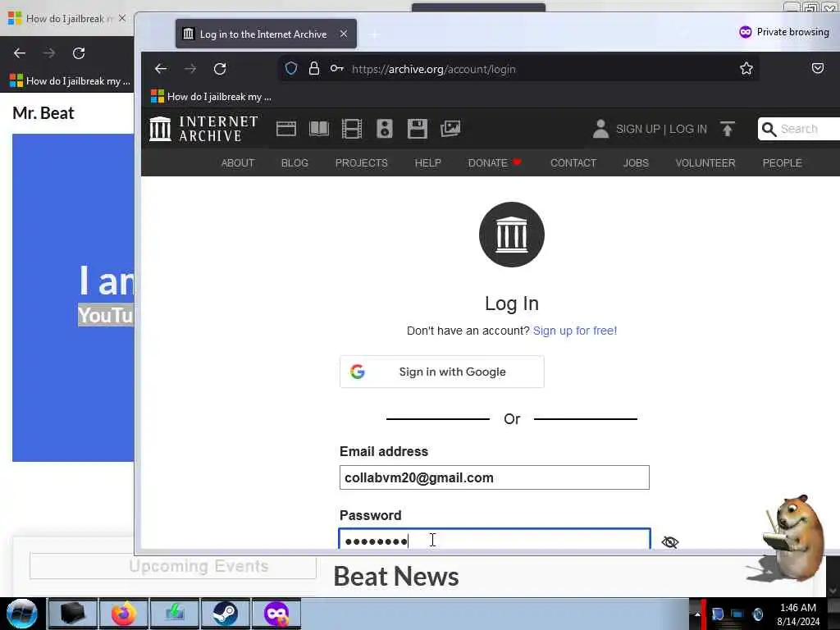Reload the archive.org login page
The width and height of the screenshot is (840, 630).
pyautogui.click(x=220, y=69)
